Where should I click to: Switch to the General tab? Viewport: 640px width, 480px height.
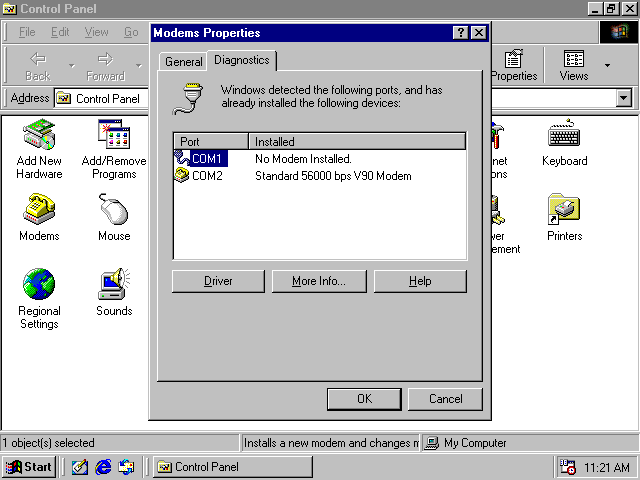(x=183, y=62)
